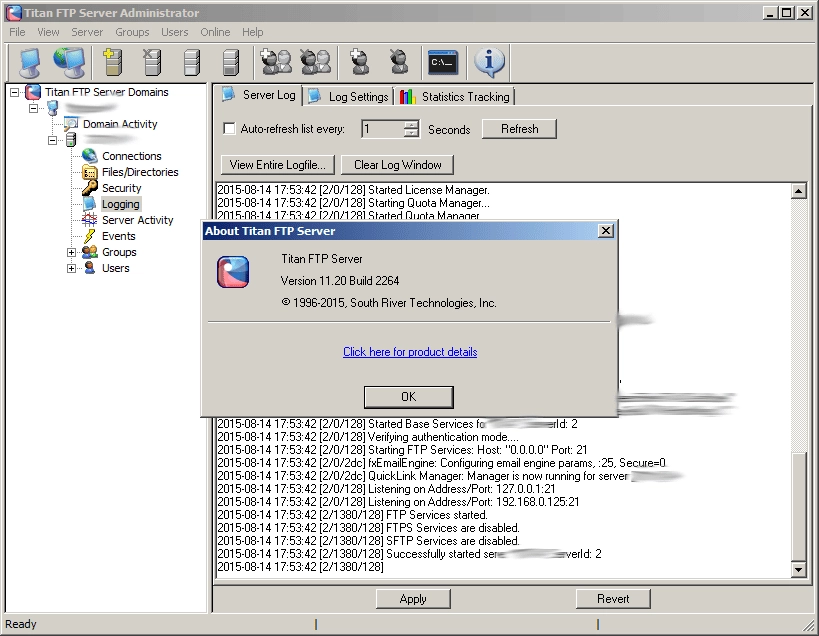
Task: Select the Logging tree item
Action: click(x=121, y=204)
